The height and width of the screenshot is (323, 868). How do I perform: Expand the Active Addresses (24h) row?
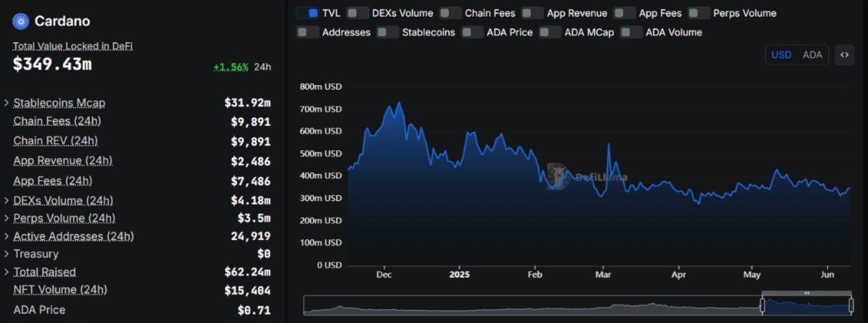(x=7, y=236)
